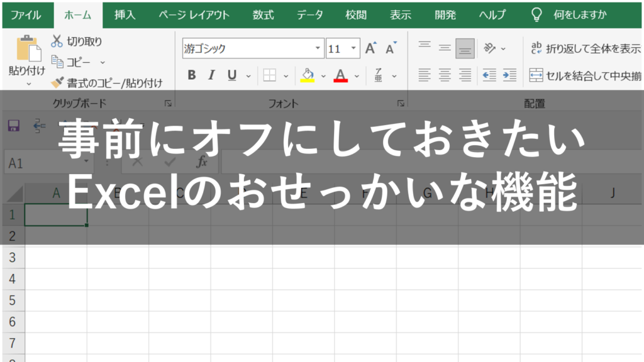Apply yellow fill color bucket
This screenshot has width=644, height=362.
click(307, 75)
